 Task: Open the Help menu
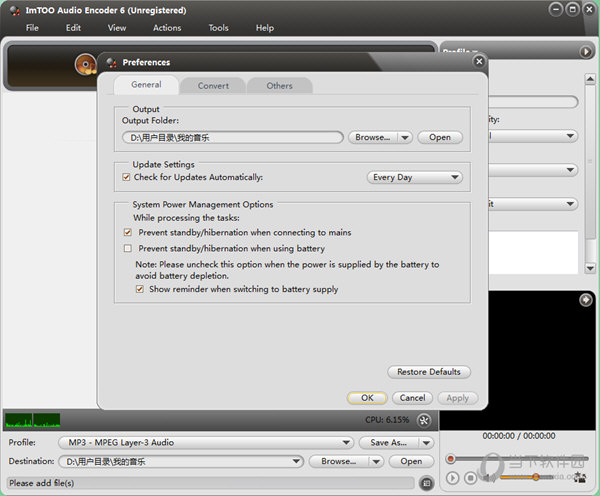(x=265, y=28)
